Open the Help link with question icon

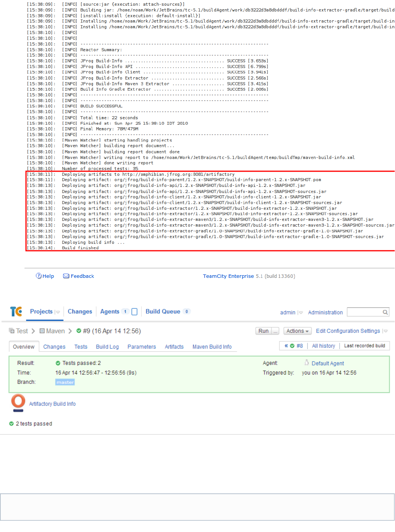tap(45, 276)
